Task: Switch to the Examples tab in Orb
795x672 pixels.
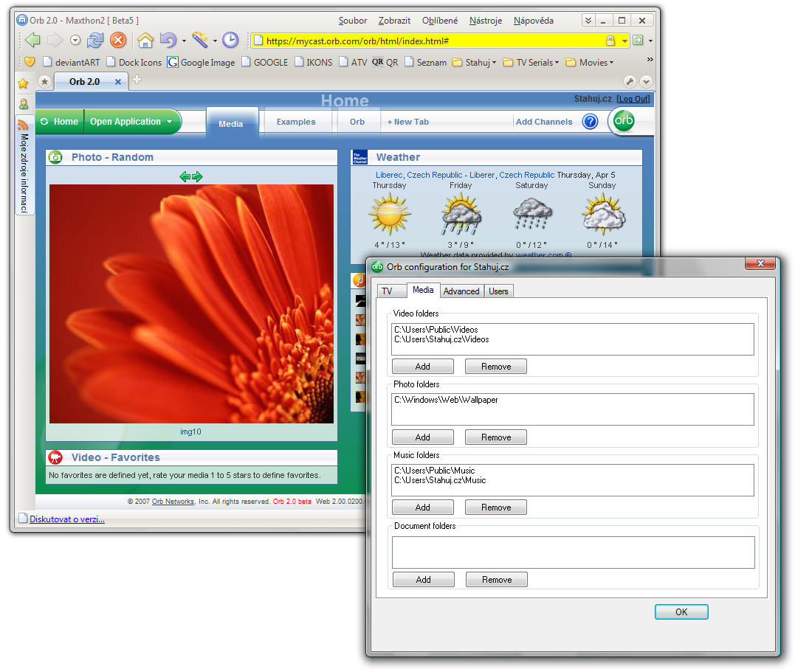Action: pos(296,122)
